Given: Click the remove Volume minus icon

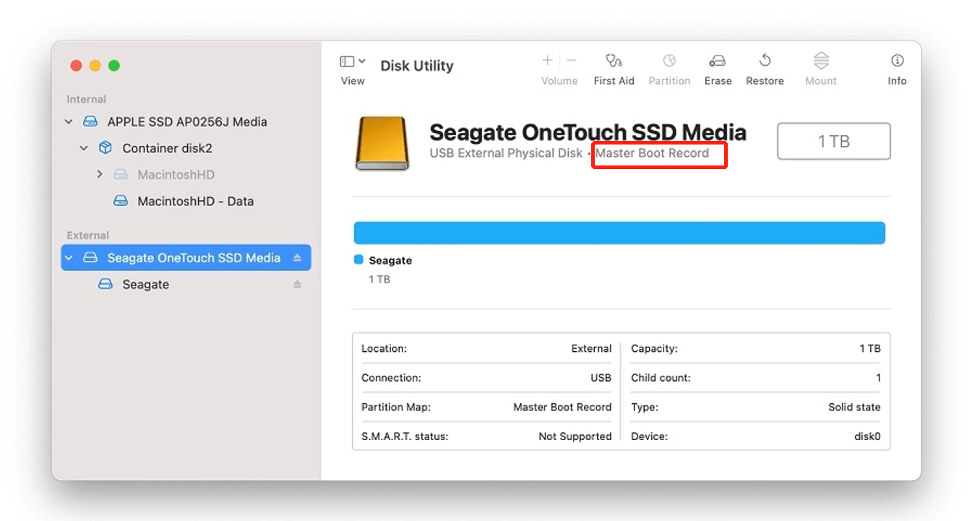Looking at the screenshot, I should point(571,61).
